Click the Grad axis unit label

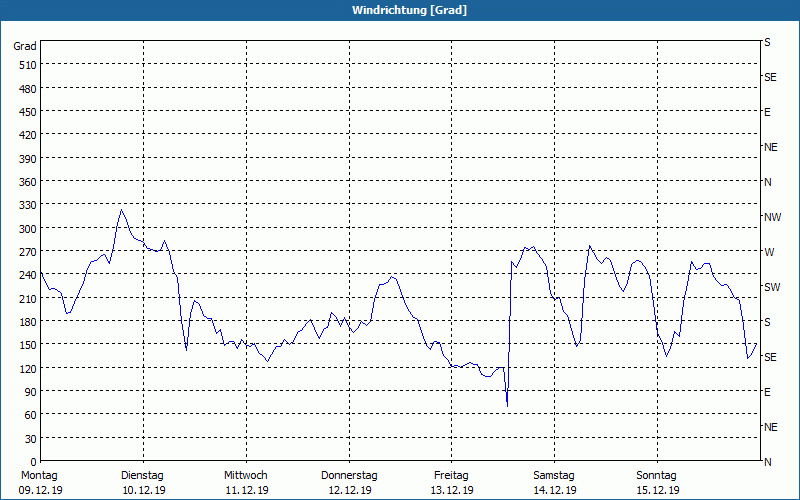click(x=25, y=46)
